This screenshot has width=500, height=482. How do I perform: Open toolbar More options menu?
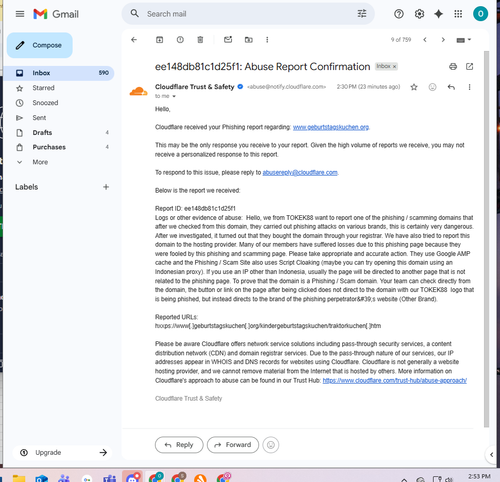coord(267,40)
